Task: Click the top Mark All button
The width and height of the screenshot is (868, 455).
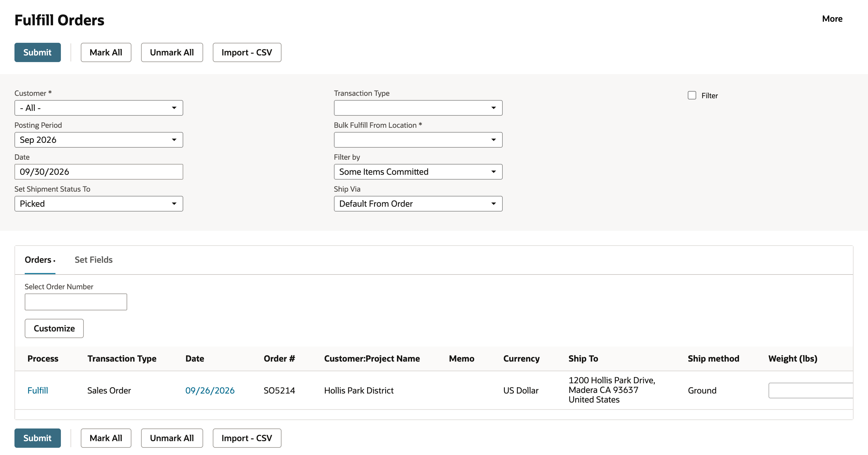Action: click(x=106, y=52)
